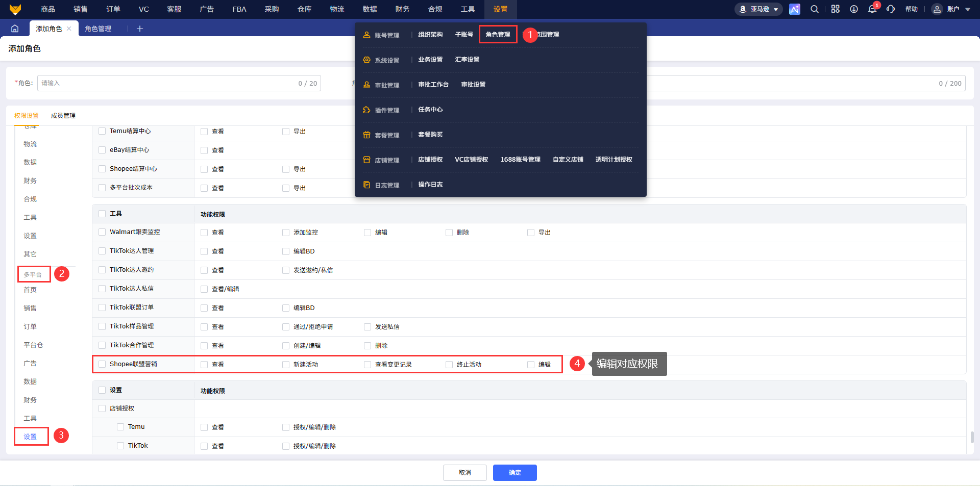Click the 系统设置 gear icon

366,60
